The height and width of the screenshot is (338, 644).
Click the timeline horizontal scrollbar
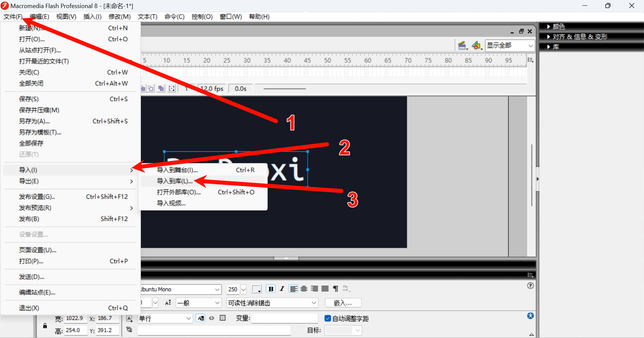pyautogui.click(x=284, y=89)
